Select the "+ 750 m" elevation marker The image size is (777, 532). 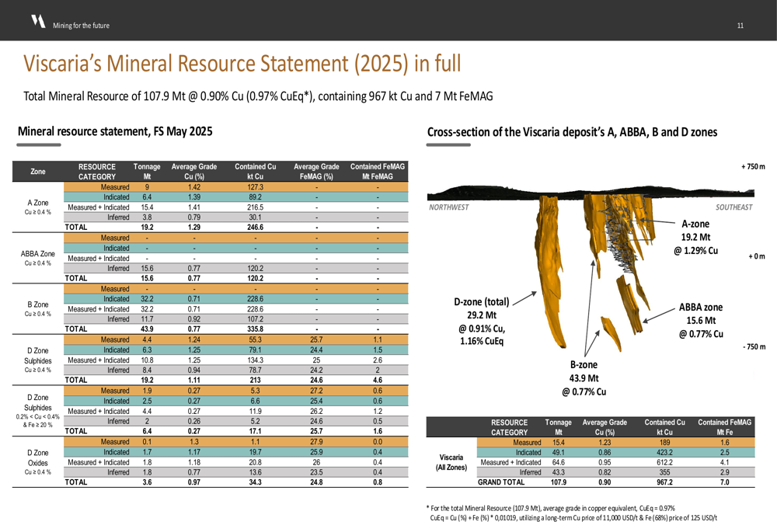pos(753,166)
